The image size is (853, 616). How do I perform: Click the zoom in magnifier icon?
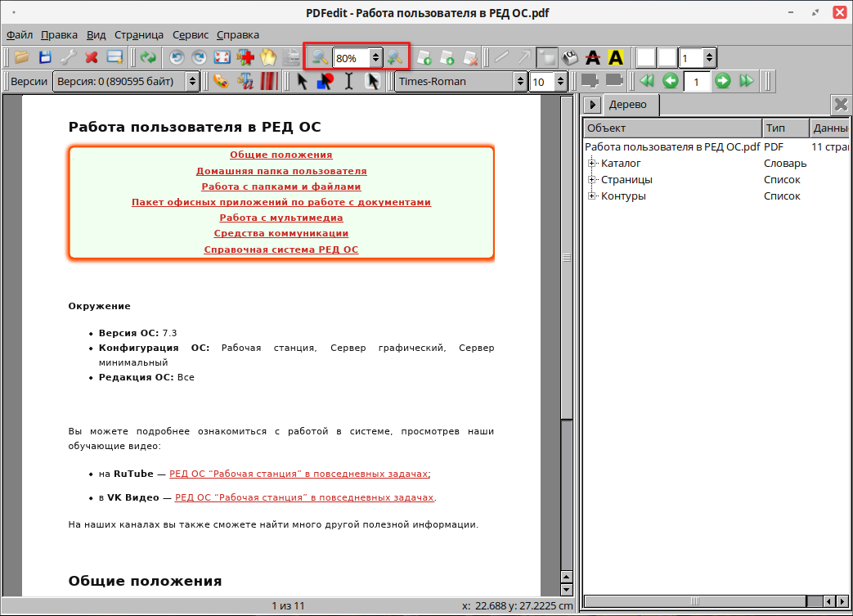coord(396,57)
